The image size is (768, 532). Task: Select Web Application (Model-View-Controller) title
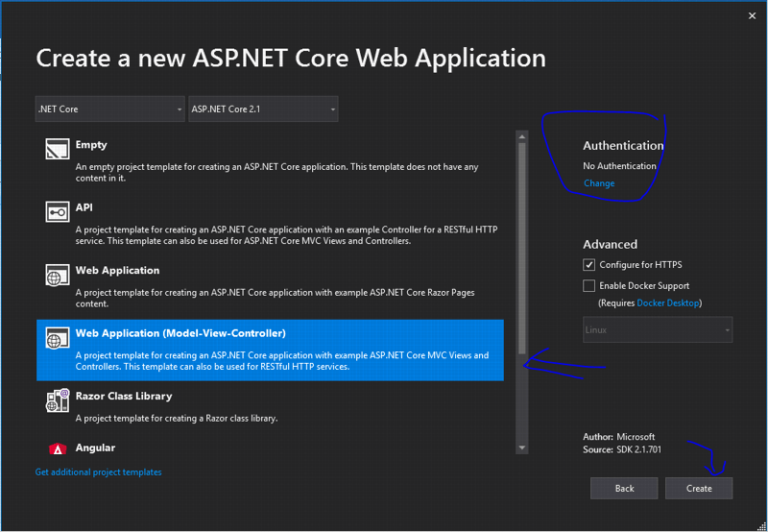point(180,333)
